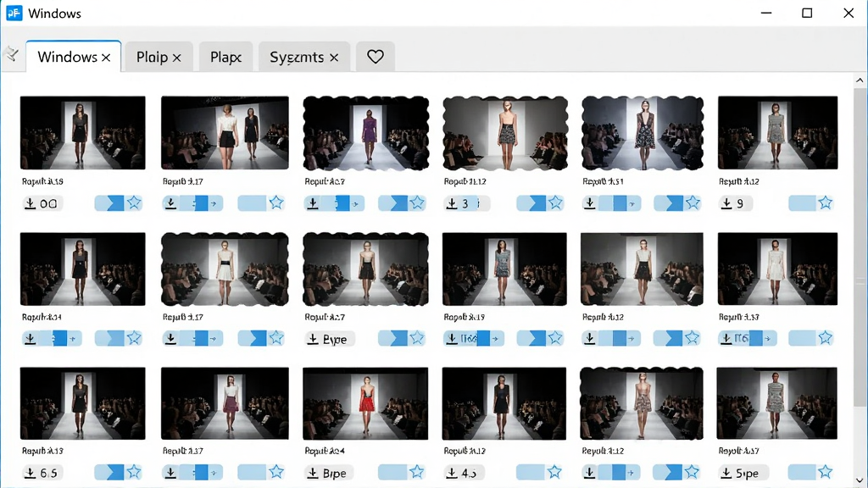Toggle the switch beside the "5ipe" download button
Image resolution: width=868 pixels, height=488 pixels.
802,472
